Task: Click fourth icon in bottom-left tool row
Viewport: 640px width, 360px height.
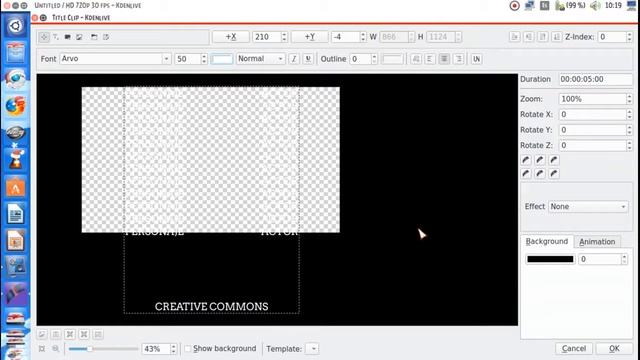Action: [x=84, y=334]
